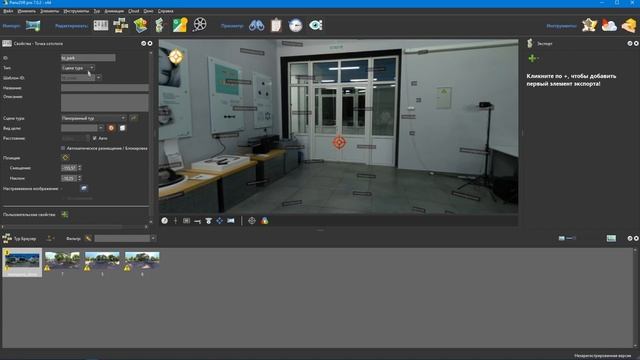Click the horizontal leveling tool icon
The height and width of the screenshot is (360, 640).
(198, 221)
